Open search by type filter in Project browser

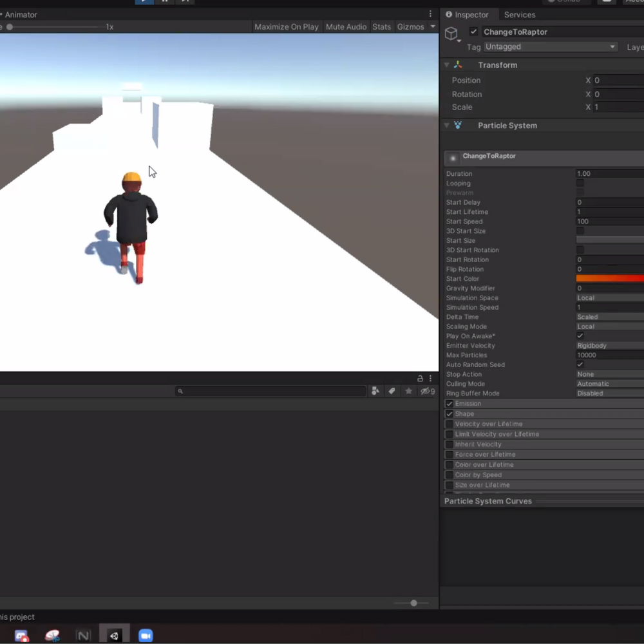pos(374,391)
